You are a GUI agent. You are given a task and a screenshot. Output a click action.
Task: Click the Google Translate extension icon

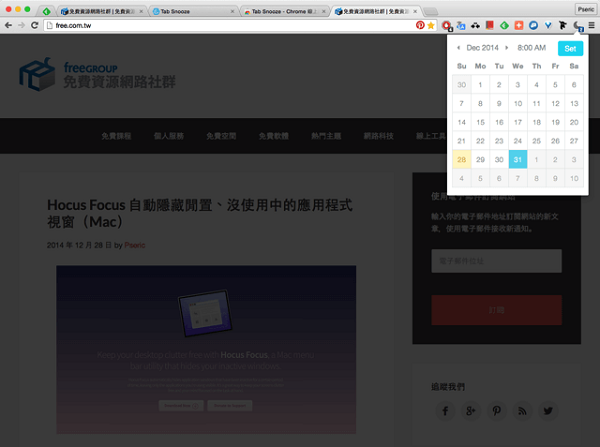(x=461, y=26)
